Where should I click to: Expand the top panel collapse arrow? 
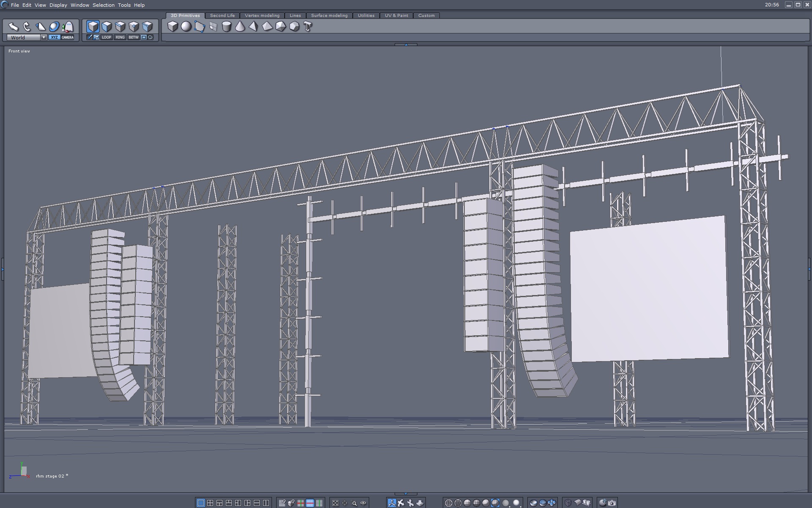pyautogui.click(x=406, y=44)
